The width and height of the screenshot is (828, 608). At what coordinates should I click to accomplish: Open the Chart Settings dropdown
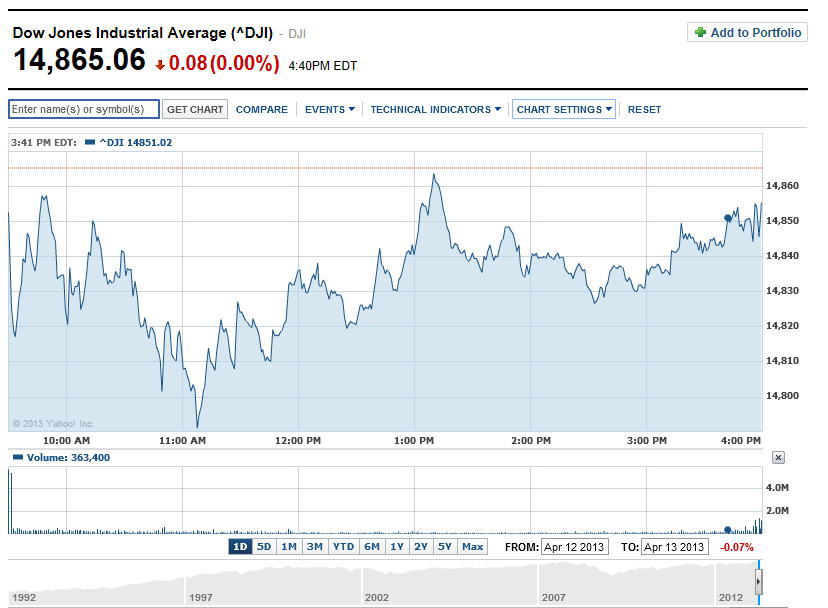coord(563,109)
